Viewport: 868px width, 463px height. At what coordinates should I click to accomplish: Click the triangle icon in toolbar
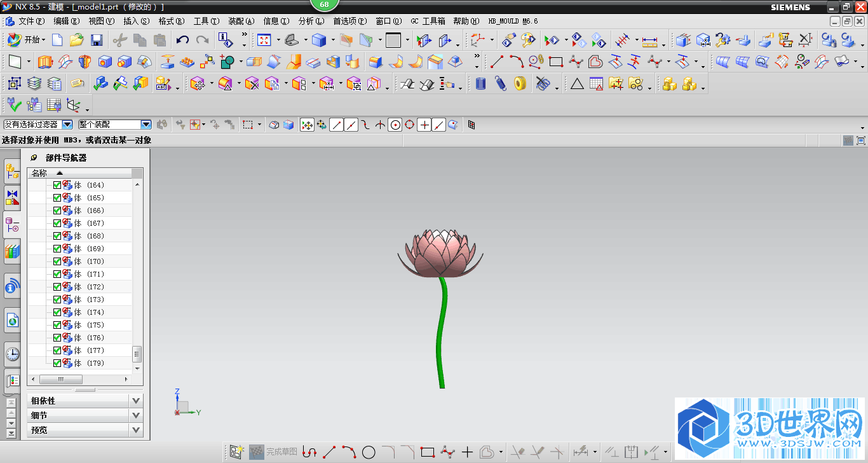click(577, 83)
